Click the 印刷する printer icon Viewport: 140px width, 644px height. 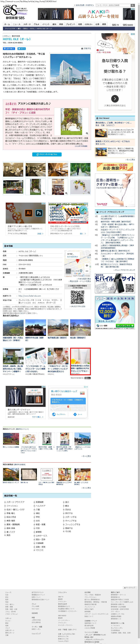(86, 49)
